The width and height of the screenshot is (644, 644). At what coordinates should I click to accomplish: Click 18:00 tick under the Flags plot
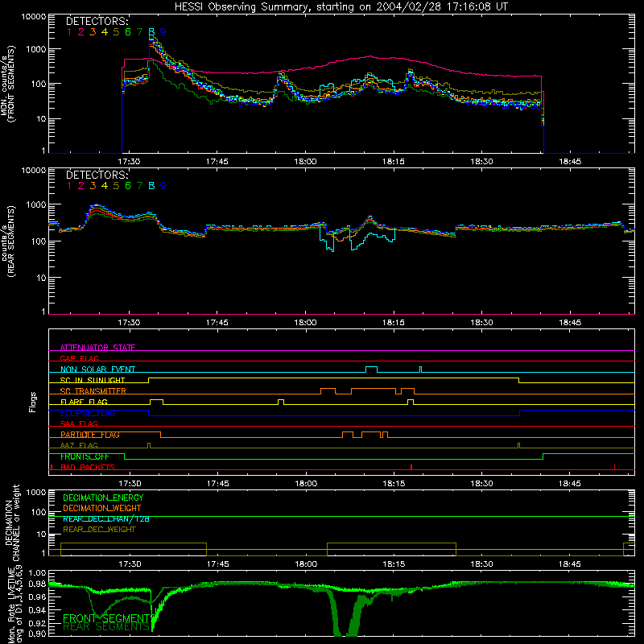[x=306, y=484]
